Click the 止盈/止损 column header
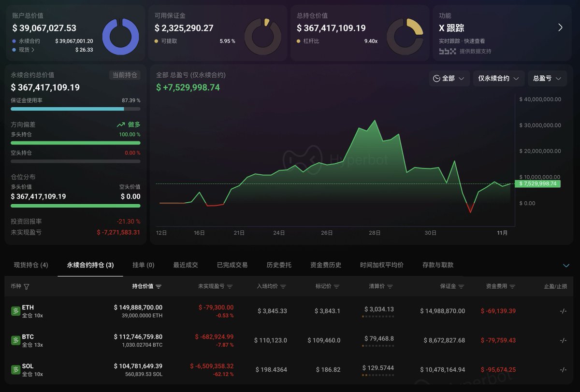 click(555, 287)
